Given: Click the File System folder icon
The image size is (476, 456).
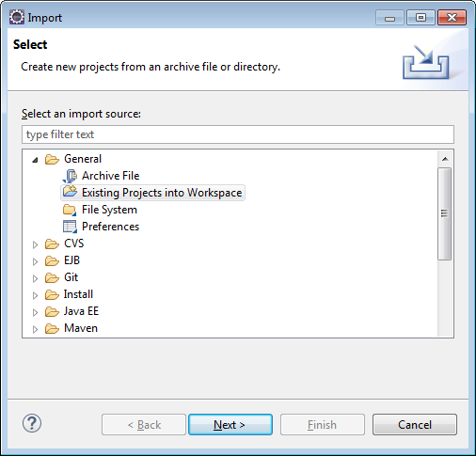Looking at the screenshot, I should click(70, 210).
